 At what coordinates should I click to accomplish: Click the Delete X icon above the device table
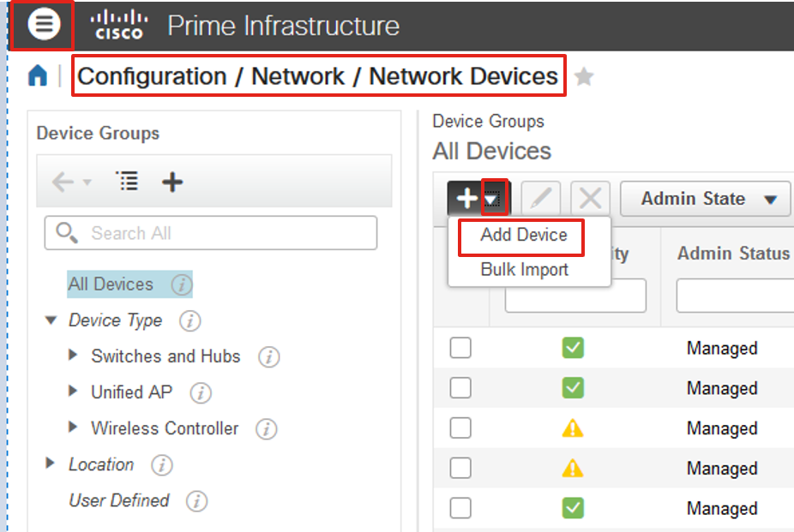590,198
